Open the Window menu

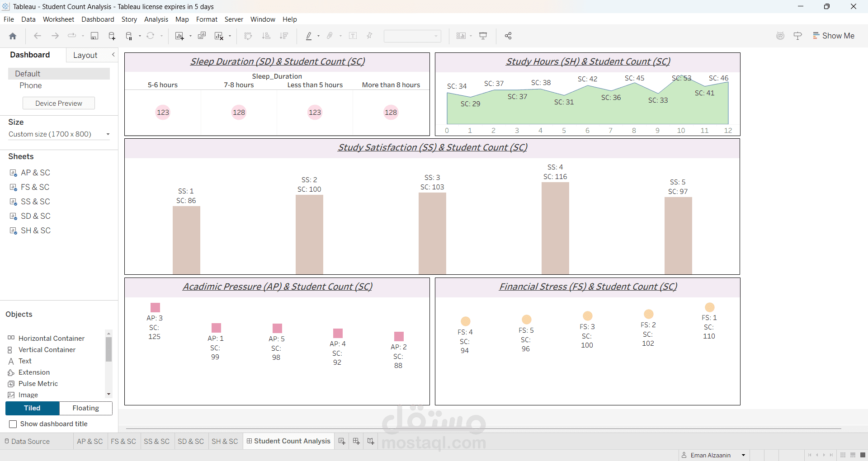(263, 19)
